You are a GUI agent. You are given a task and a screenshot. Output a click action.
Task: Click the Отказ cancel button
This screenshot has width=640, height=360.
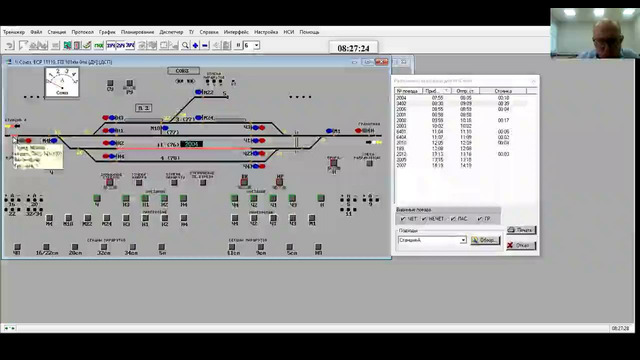521,245
